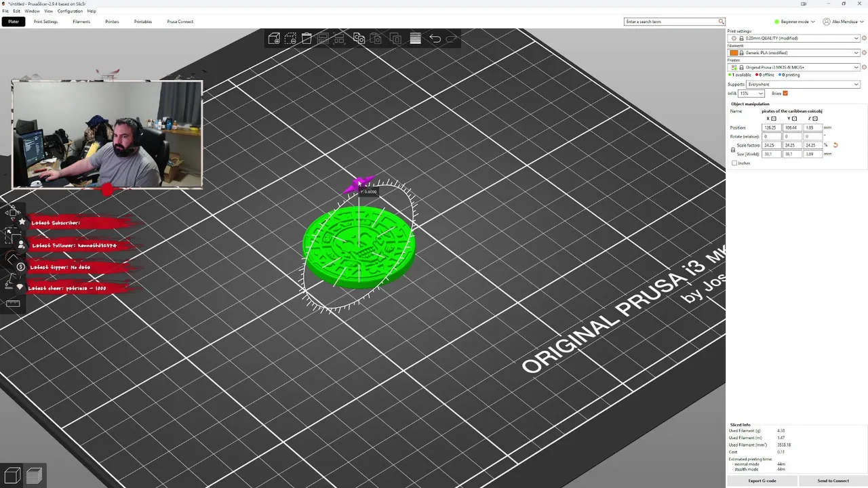The image size is (868, 488).
Task: Select the Measure ruler tool
Action: tap(12, 303)
